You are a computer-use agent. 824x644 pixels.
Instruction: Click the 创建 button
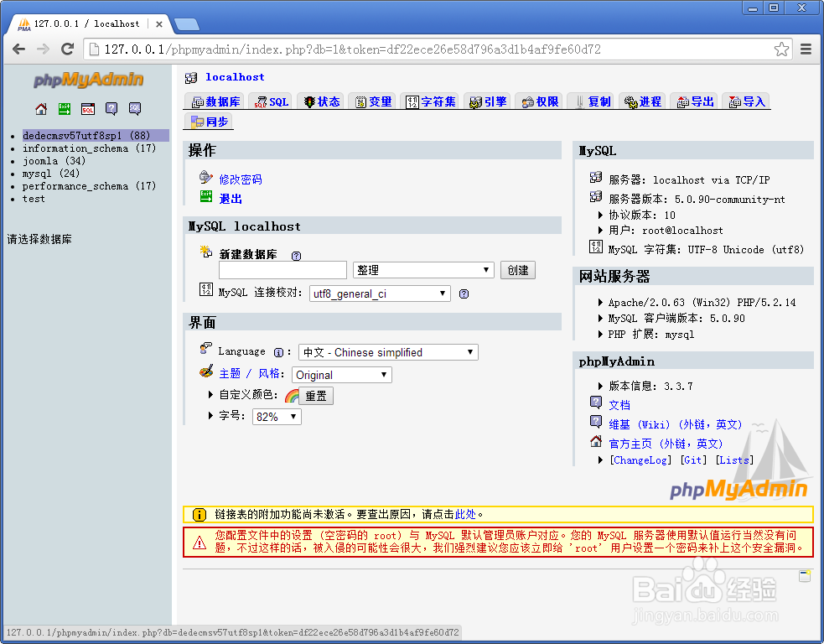pyautogui.click(x=518, y=270)
